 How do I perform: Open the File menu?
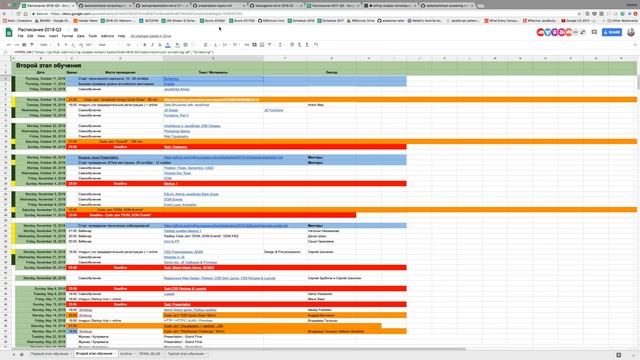click(20, 36)
